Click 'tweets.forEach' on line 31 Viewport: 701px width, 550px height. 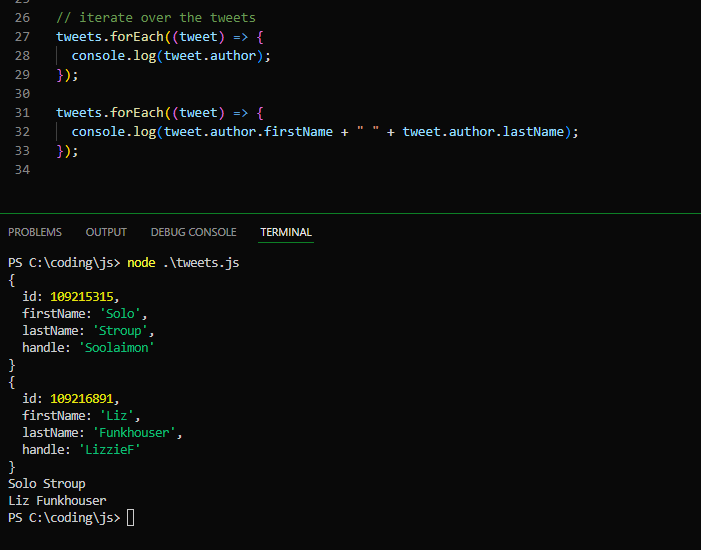coord(110,113)
